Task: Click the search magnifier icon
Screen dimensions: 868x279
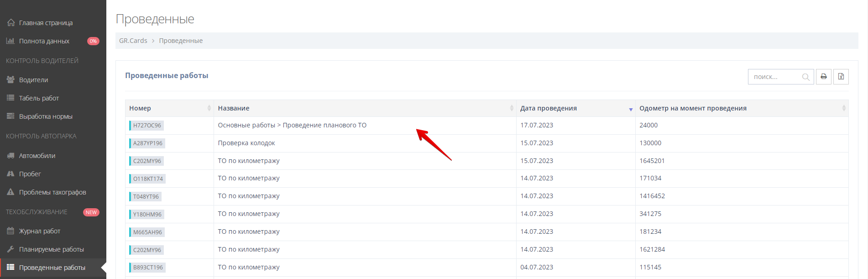Action: tap(806, 77)
